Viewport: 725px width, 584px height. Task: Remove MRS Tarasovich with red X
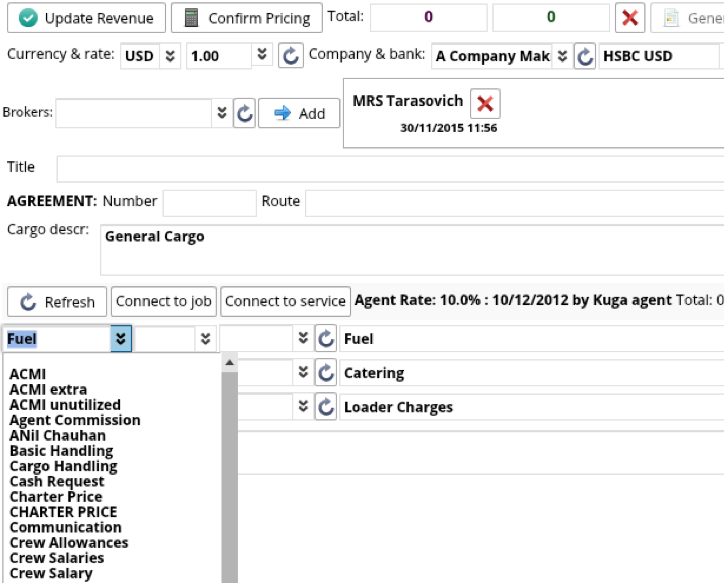484,103
